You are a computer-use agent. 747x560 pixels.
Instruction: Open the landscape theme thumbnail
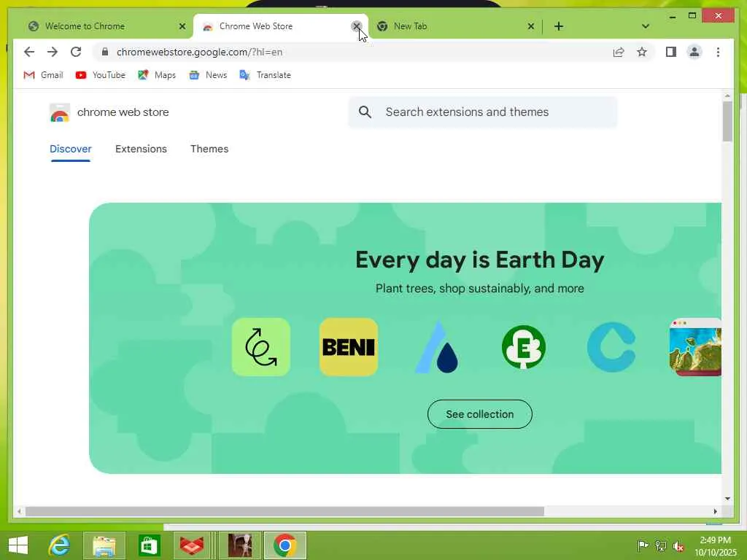pos(695,347)
